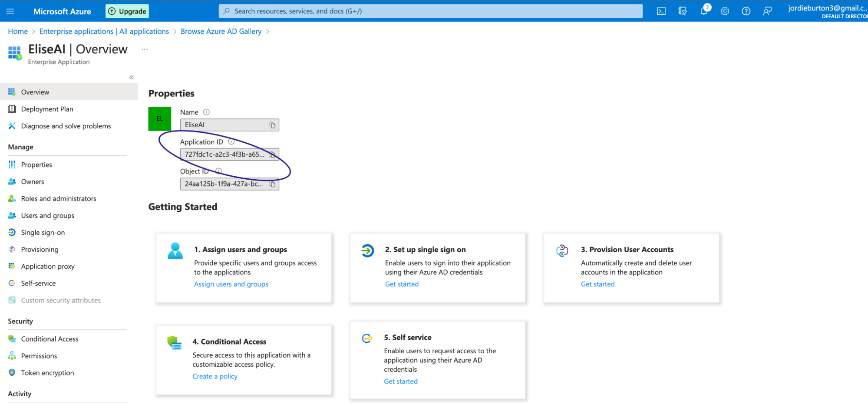Click the Object ID text field
This screenshot has height=404, width=868.
coord(229,184)
